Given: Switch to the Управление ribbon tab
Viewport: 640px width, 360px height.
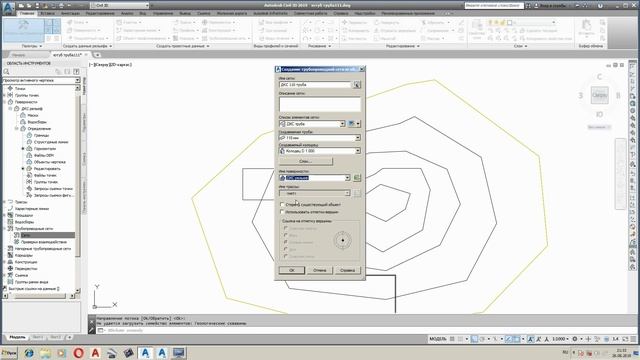Looking at the screenshot, I should coord(163,13).
